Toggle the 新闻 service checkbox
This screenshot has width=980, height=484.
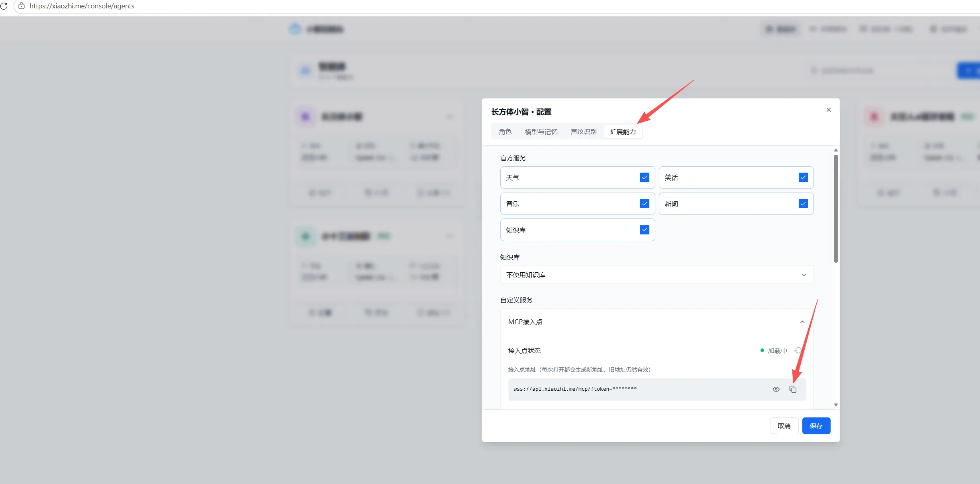[x=803, y=203]
